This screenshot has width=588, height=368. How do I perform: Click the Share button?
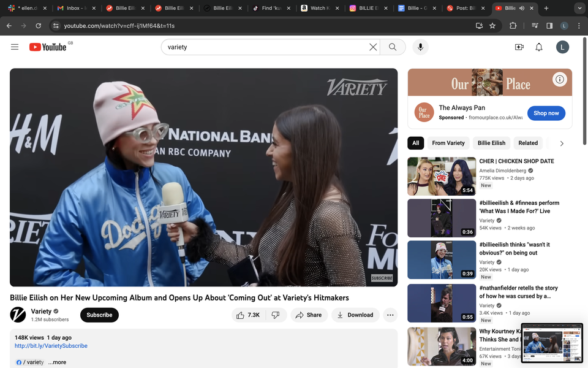309,315
